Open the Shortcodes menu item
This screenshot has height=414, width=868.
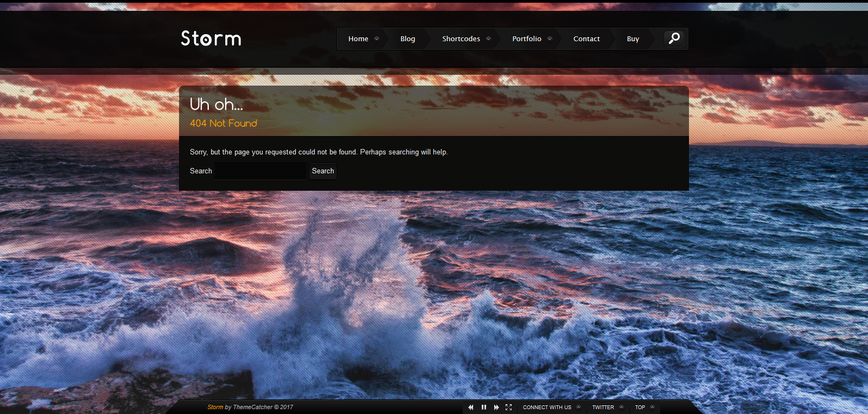point(461,38)
